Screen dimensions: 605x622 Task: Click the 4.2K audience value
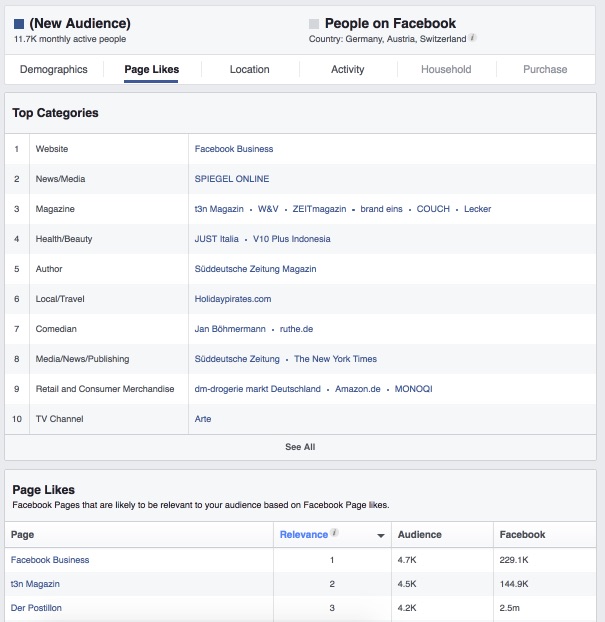pyautogui.click(x=407, y=608)
